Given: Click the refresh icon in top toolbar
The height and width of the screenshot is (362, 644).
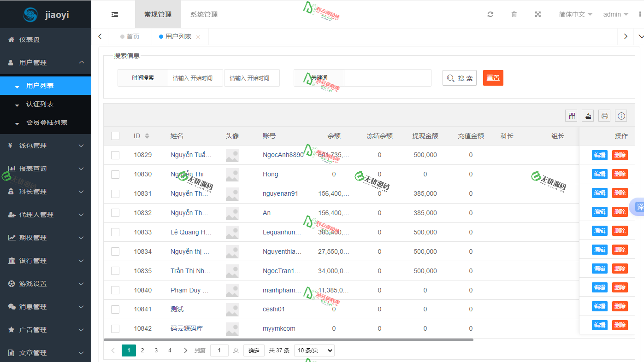Looking at the screenshot, I should (490, 14).
